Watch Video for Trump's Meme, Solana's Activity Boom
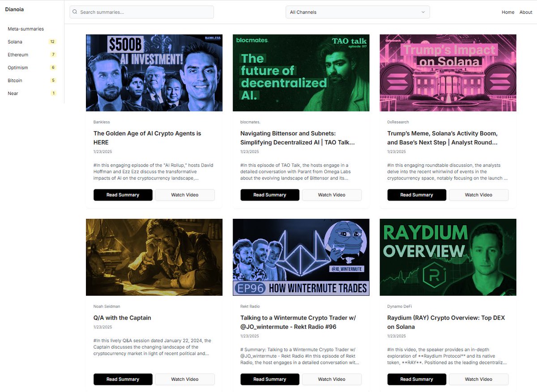 479,195
